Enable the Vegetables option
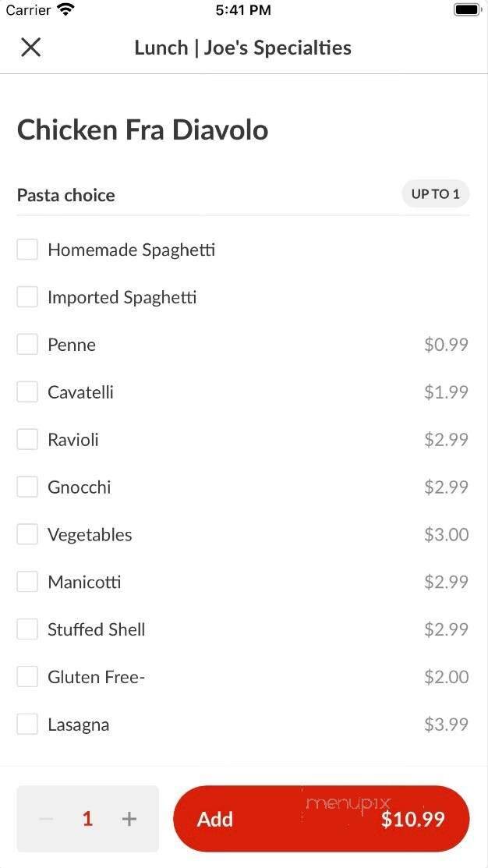The height and width of the screenshot is (868, 488). [27, 534]
